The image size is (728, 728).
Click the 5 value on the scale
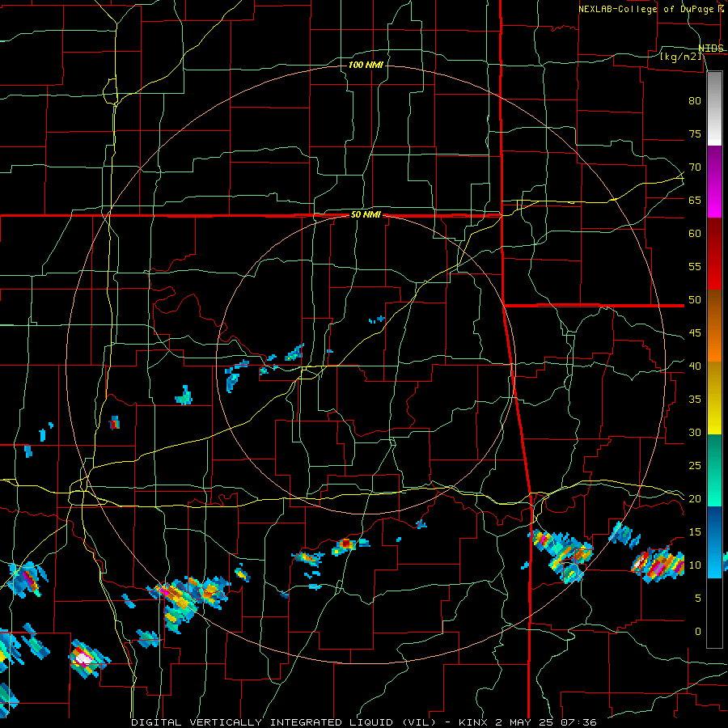[x=698, y=598]
